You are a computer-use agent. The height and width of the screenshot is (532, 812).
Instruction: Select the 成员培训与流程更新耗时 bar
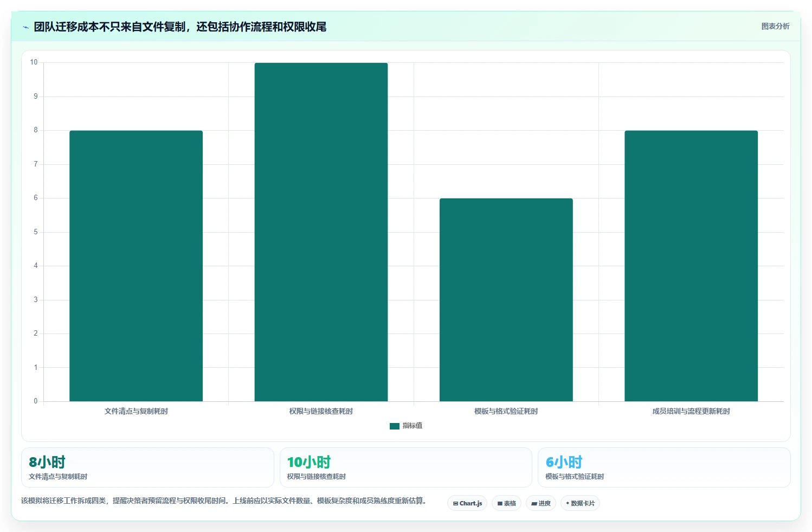point(691,266)
